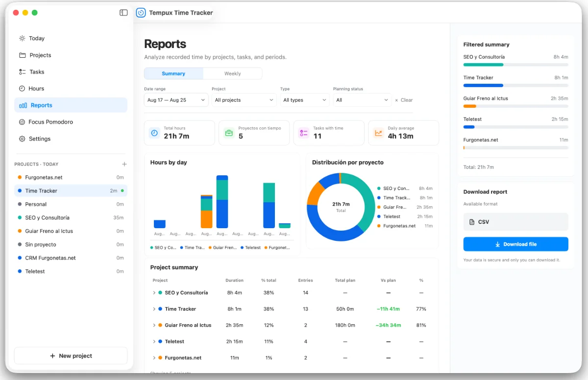
Task: Open the Hours section
Action: coord(71,89)
